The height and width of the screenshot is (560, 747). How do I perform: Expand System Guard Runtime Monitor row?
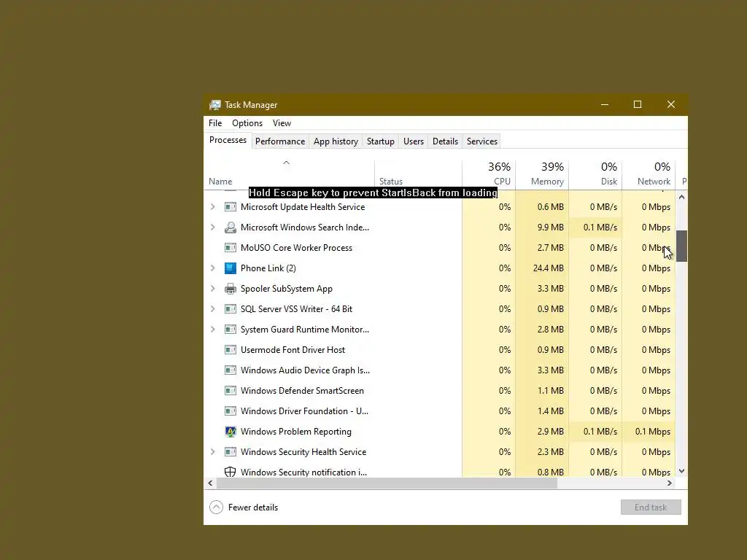pos(212,330)
